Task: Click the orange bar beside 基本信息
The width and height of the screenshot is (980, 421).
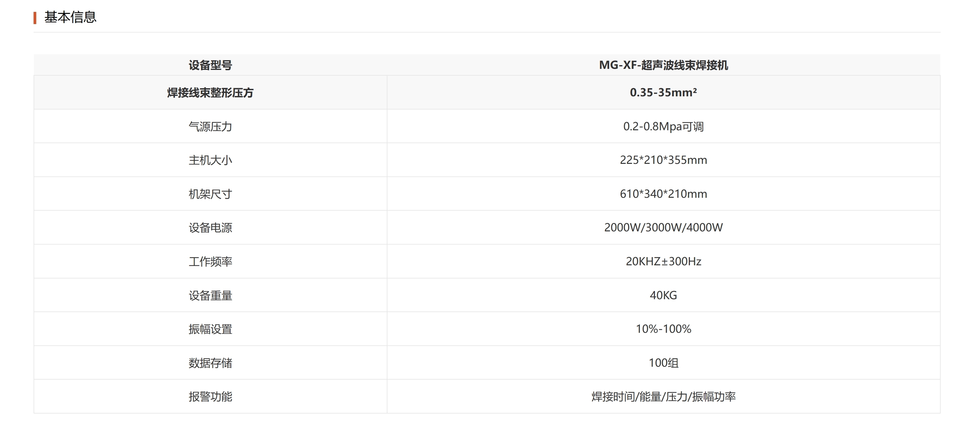Action: (35, 17)
